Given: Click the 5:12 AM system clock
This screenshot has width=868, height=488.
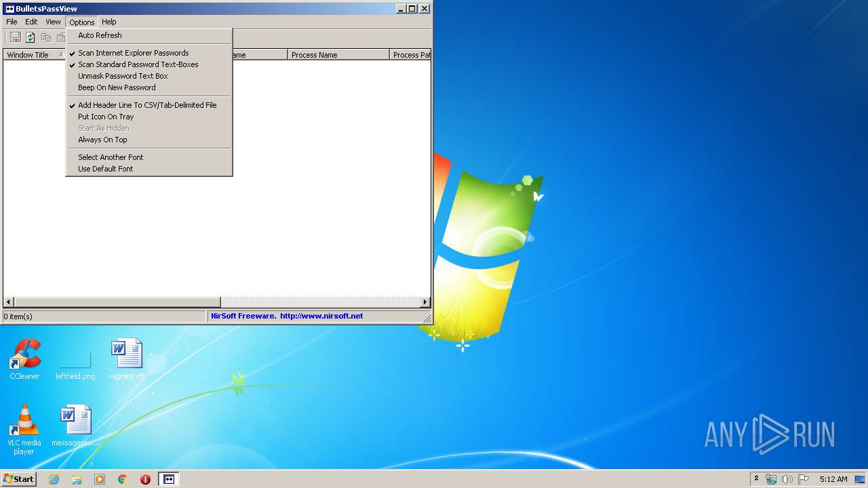Looking at the screenshot, I should tap(833, 479).
